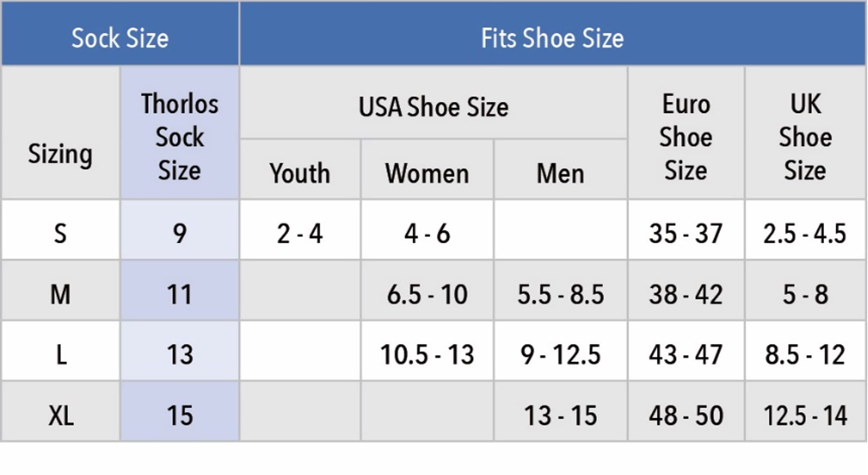Click the Sock Size header cell

(120, 38)
